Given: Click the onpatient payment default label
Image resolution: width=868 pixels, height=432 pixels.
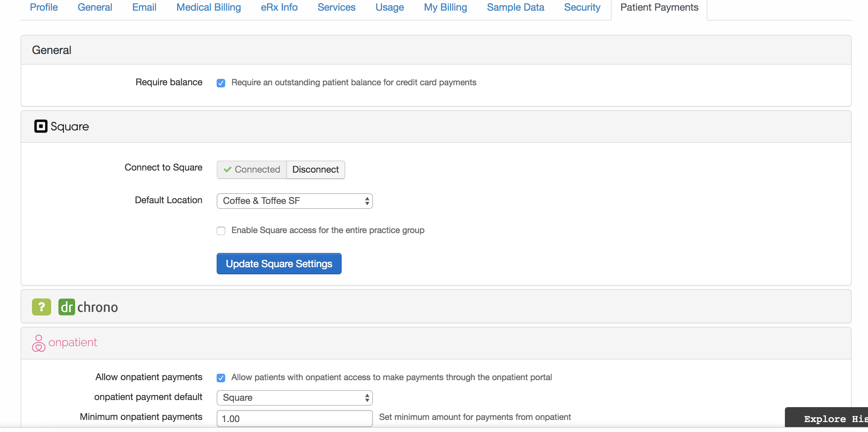Looking at the screenshot, I should click(148, 397).
